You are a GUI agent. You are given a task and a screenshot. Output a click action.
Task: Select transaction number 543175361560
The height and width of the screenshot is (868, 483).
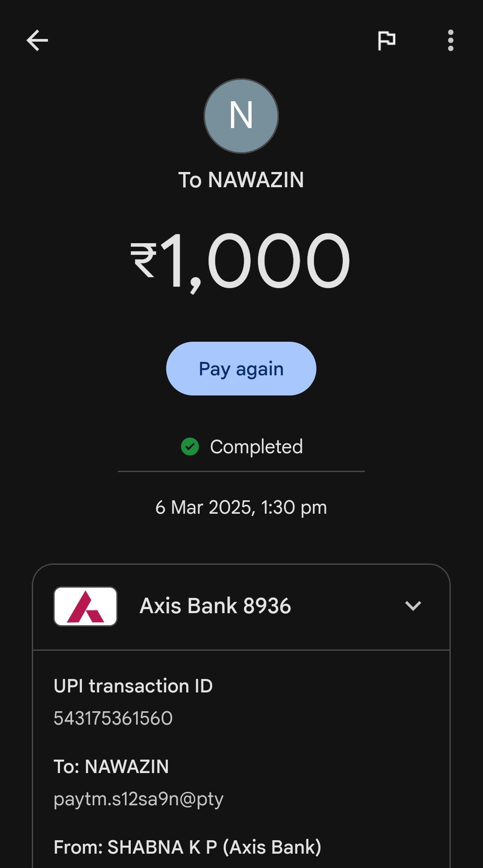pos(113,718)
